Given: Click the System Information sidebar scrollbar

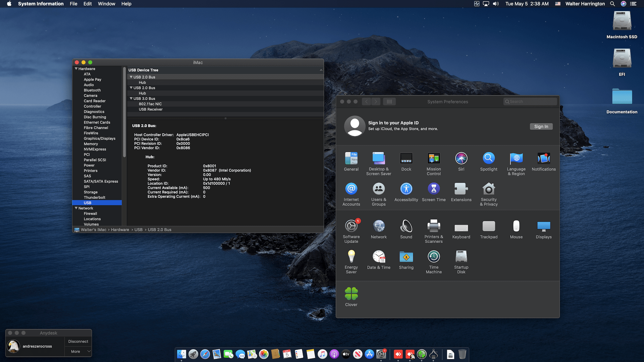Looking at the screenshot, I should [124, 112].
